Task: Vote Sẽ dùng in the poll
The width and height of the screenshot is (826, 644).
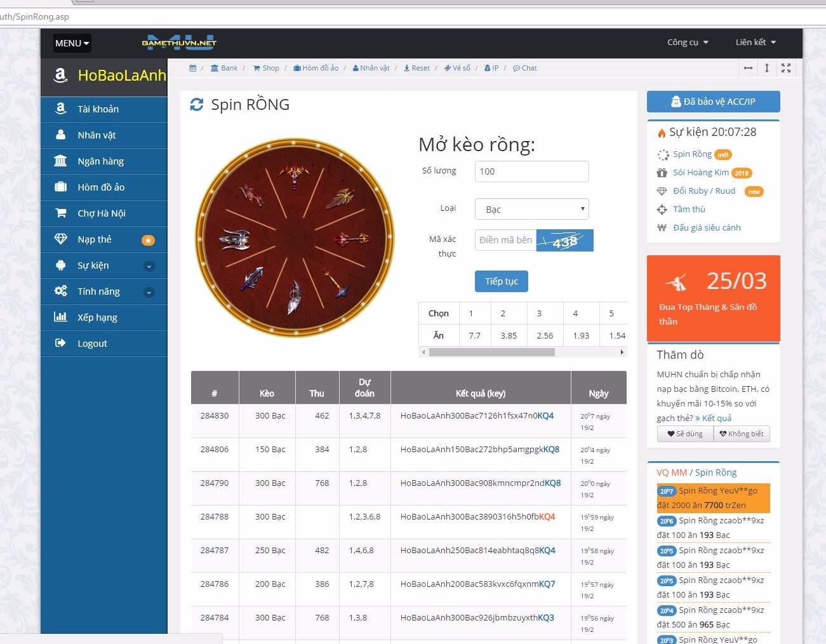Action: 685,434
